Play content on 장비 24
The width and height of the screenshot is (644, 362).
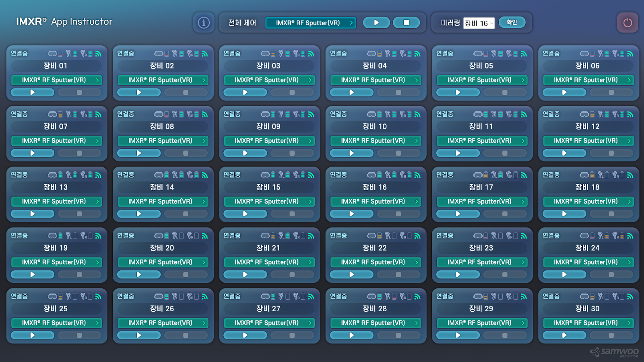(564, 275)
